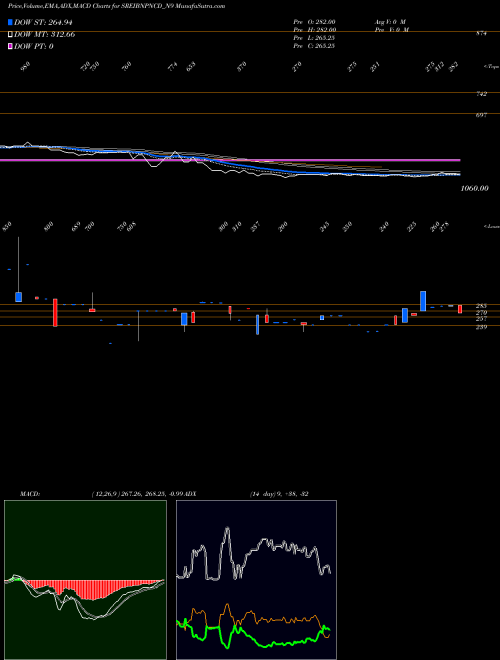Click the first blue candlestick with the long upper wick
Image resolution: width=500 pixels, height=660 pixels.
[x=19, y=296]
